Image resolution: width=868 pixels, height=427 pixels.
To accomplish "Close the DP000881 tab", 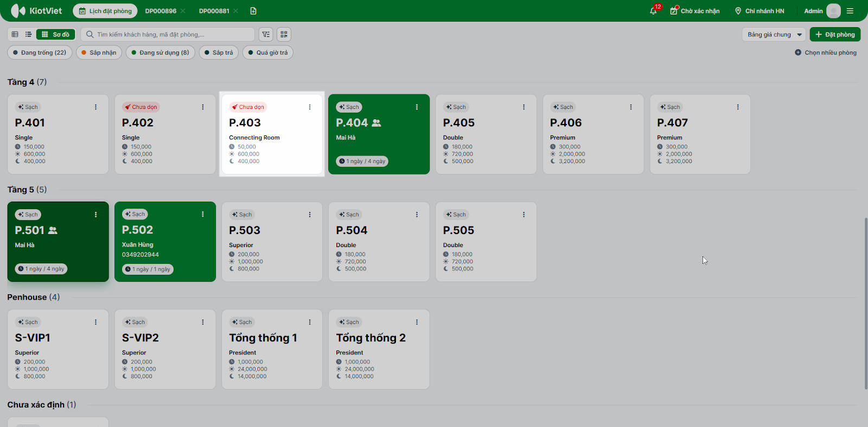I will point(235,11).
